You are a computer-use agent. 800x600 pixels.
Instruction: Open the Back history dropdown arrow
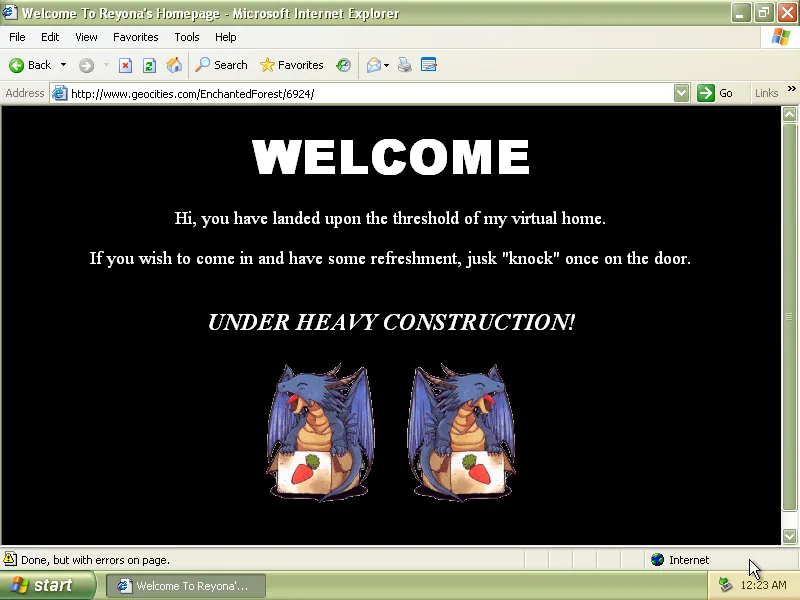click(x=63, y=65)
